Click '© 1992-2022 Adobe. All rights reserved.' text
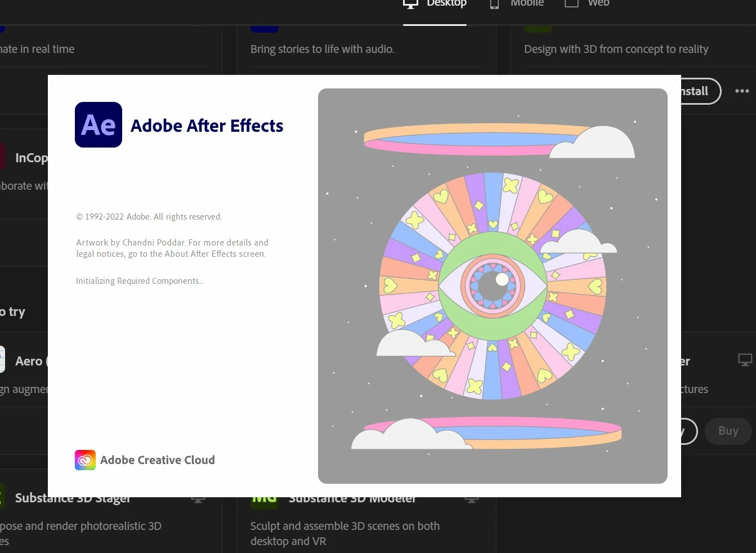This screenshot has height=553, width=756. (149, 217)
